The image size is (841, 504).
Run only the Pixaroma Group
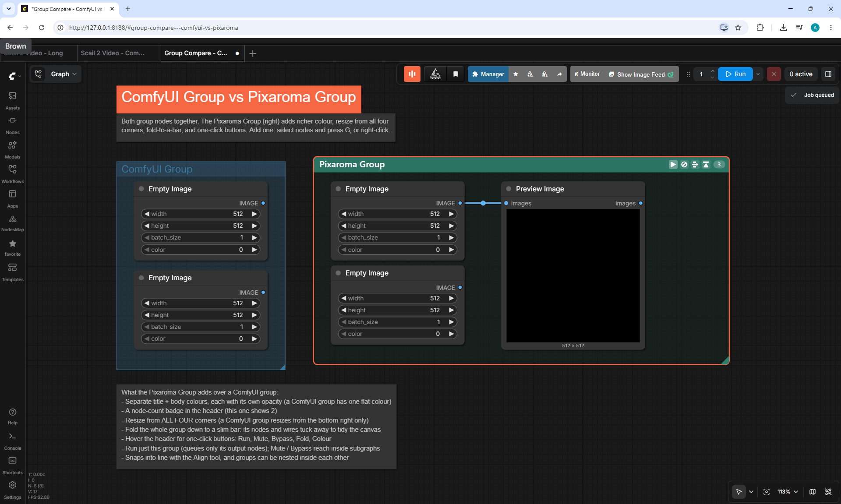coord(673,165)
